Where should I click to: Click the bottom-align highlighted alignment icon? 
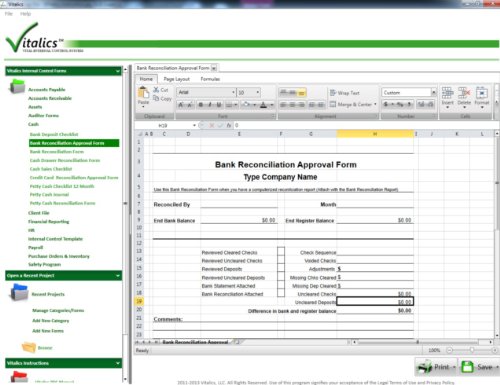point(301,93)
